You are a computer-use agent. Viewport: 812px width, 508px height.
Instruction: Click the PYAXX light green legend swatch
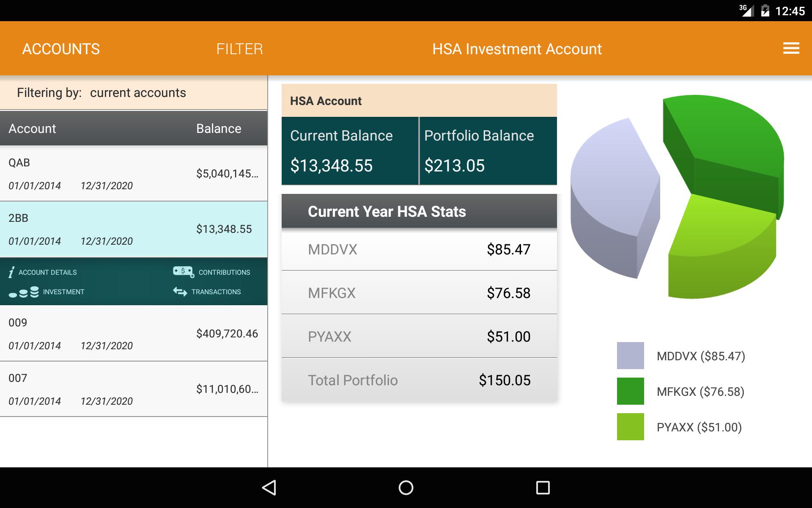coord(630,427)
